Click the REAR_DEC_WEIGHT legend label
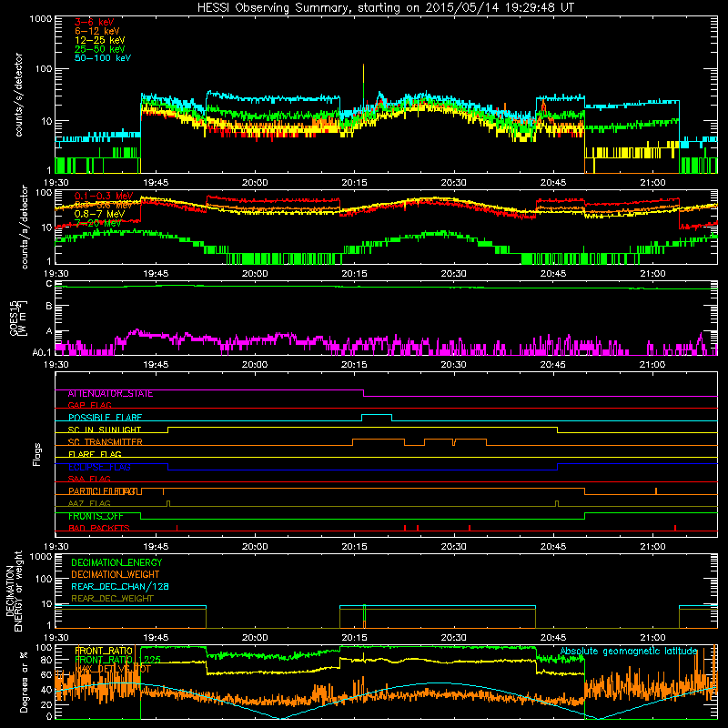Viewport: 728px width, 728px height. click(x=112, y=599)
